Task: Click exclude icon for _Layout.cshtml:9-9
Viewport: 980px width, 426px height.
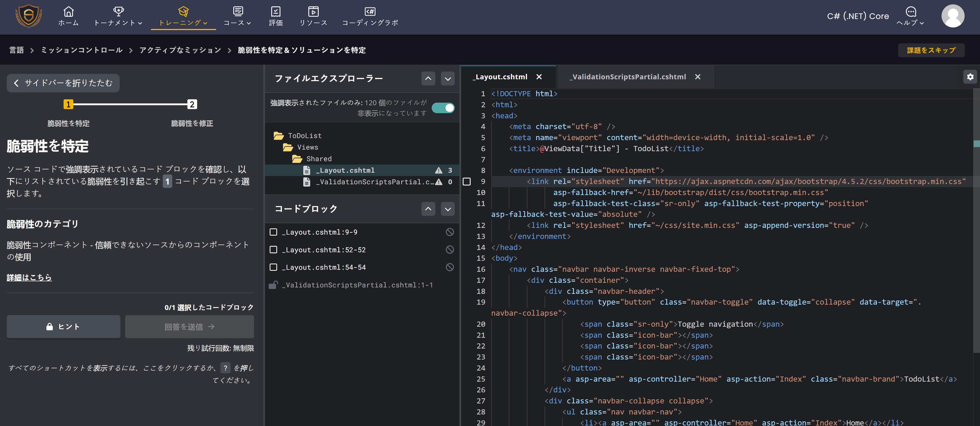Action: pos(450,232)
